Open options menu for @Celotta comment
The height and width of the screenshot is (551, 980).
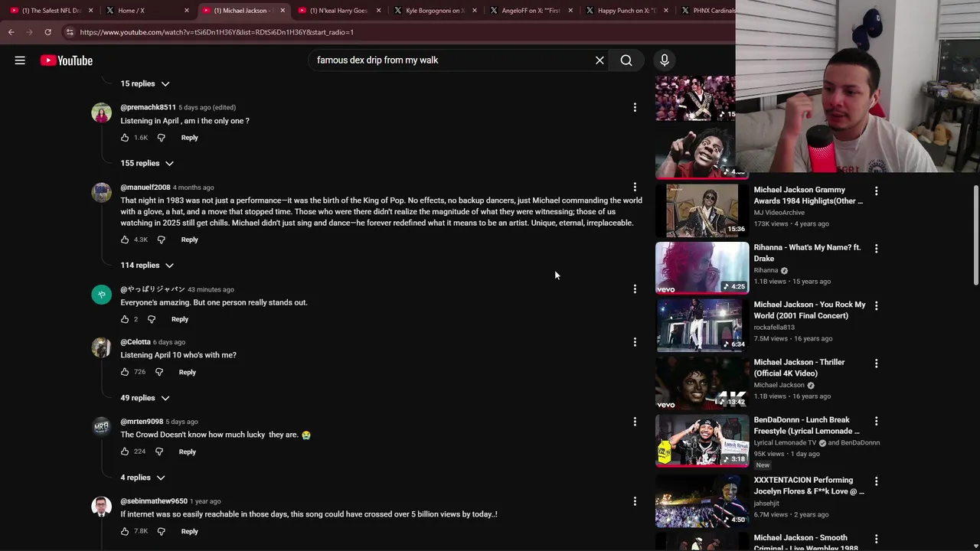click(635, 342)
